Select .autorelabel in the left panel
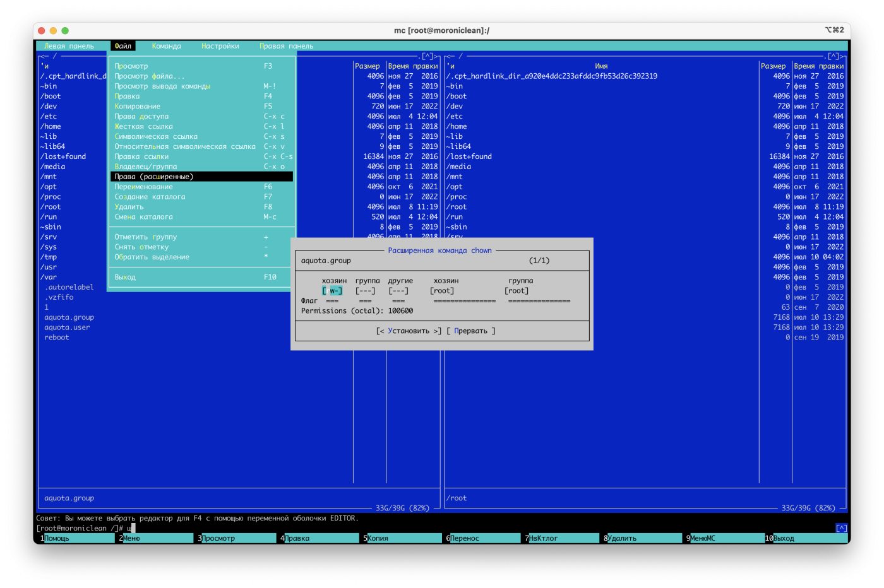The image size is (884, 588). pyautogui.click(x=69, y=288)
